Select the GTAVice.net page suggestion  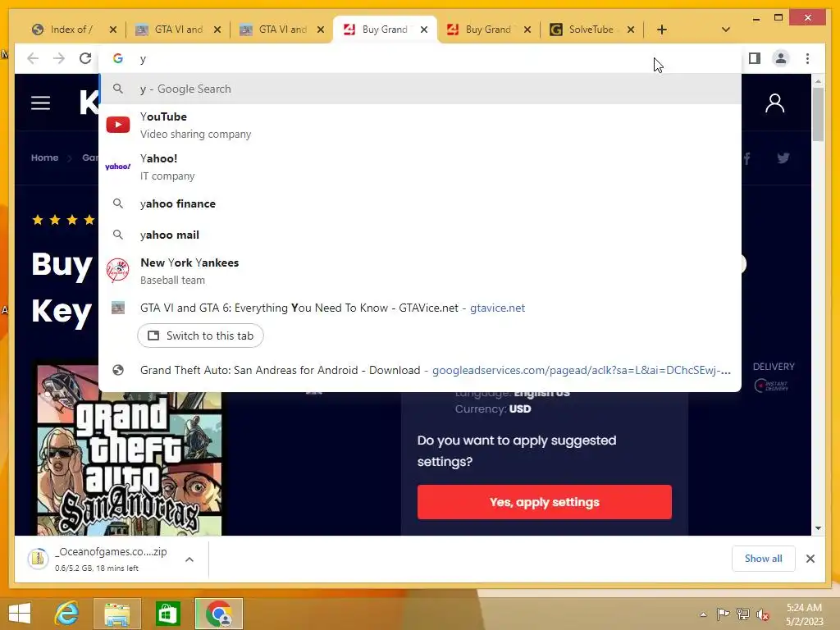point(420,308)
